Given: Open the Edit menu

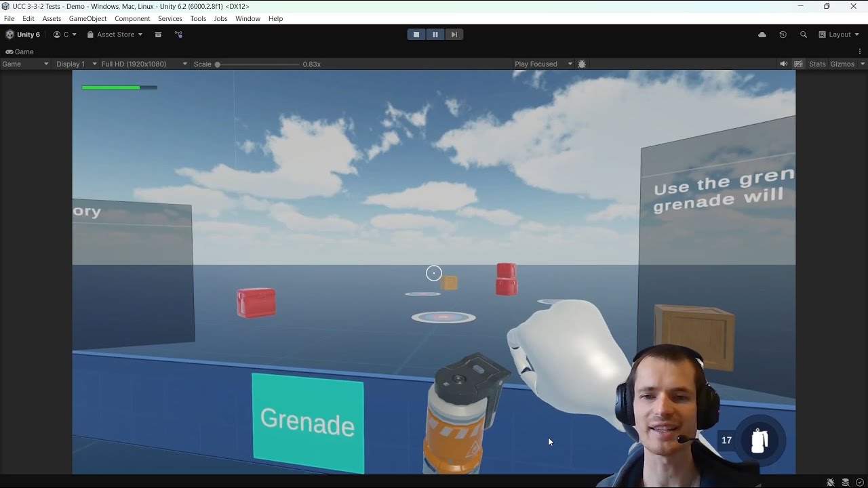Looking at the screenshot, I should point(28,18).
